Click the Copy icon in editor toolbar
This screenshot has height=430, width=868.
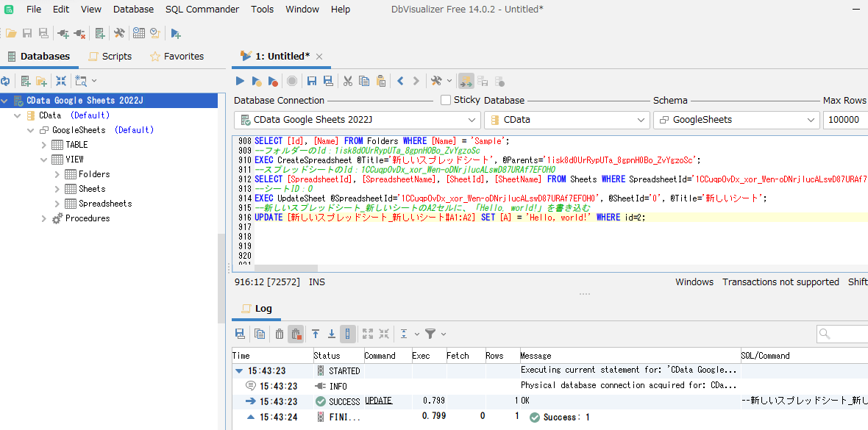point(363,81)
